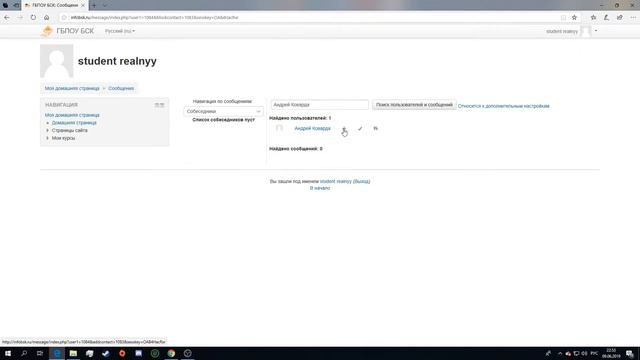Click the Список собеседников пуст text
This screenshot has width=640, height=360.
pyautogui.click(x=223, y=120)
